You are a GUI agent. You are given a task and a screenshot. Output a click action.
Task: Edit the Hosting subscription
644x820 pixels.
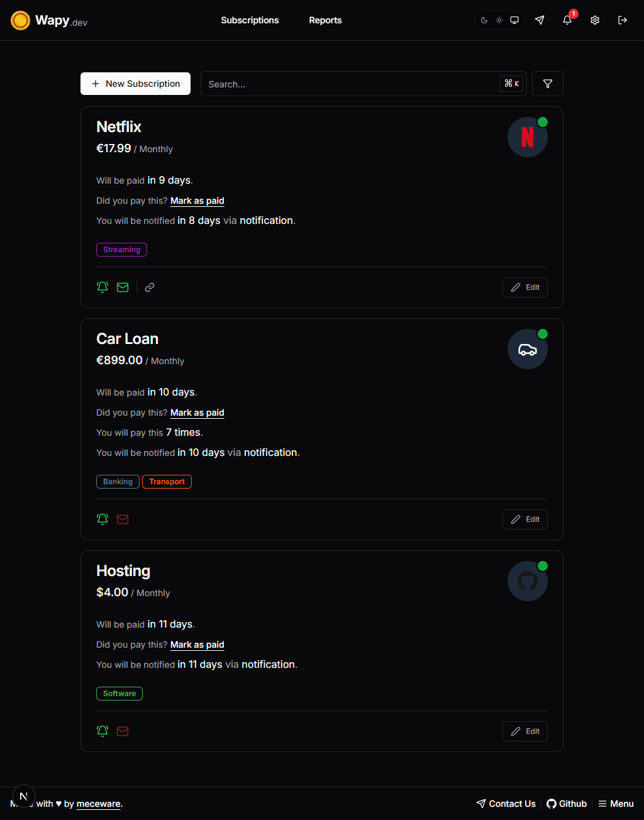click(525, 731)
